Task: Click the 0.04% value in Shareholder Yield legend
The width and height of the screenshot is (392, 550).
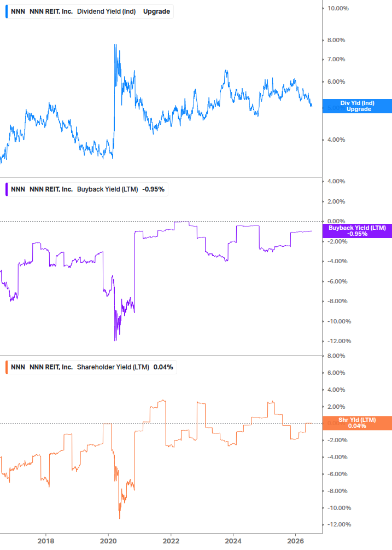Action: pyautogui.click(x=163, y=367)
